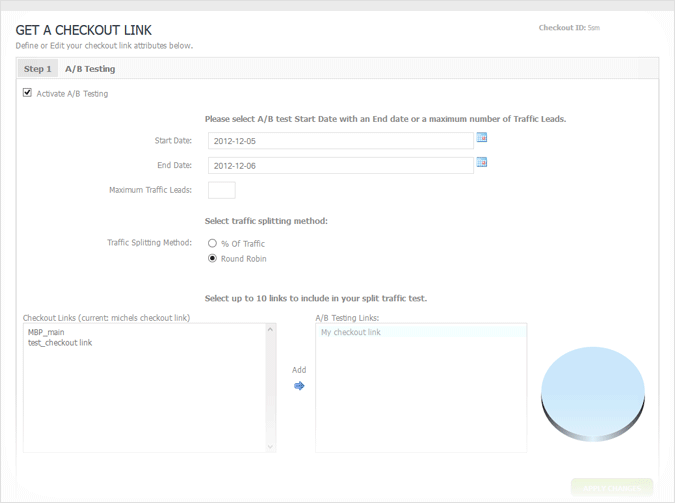Switch to the Step 1 tab

(38, 69)
